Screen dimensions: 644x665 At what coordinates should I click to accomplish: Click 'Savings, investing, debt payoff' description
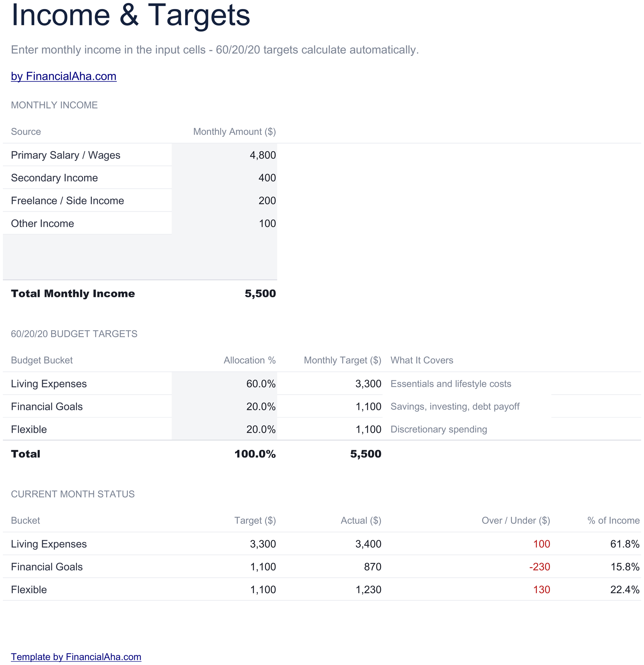(x=455, y=406)
